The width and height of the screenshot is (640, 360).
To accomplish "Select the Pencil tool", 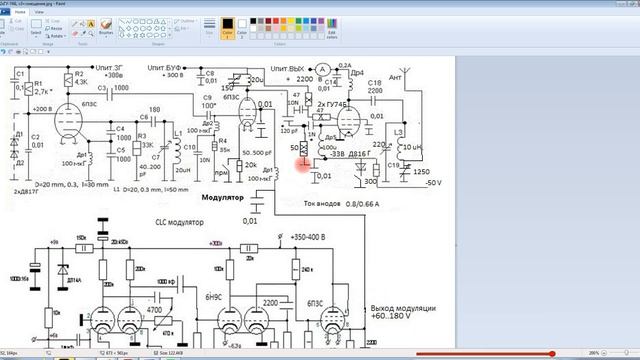I will (x=75, y=23).
